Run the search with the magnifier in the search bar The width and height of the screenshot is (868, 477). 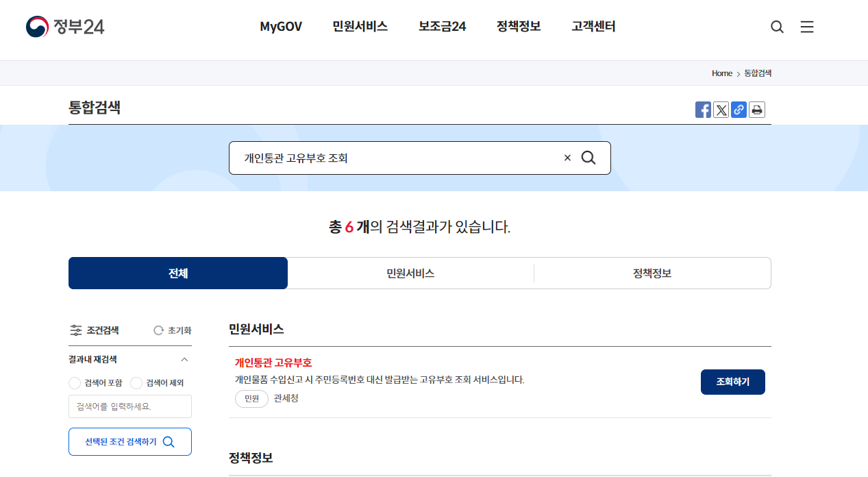point(588,158)
